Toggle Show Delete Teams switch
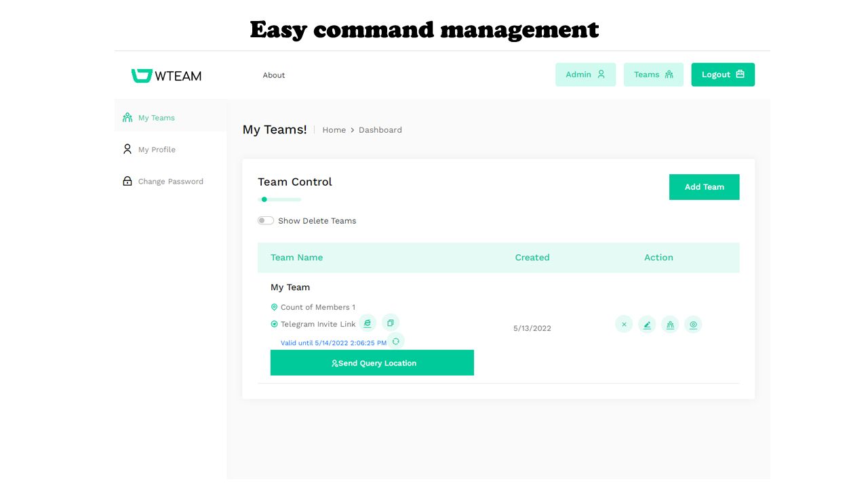The height and width of the screenshot is (488, 868). click(266, 221)
